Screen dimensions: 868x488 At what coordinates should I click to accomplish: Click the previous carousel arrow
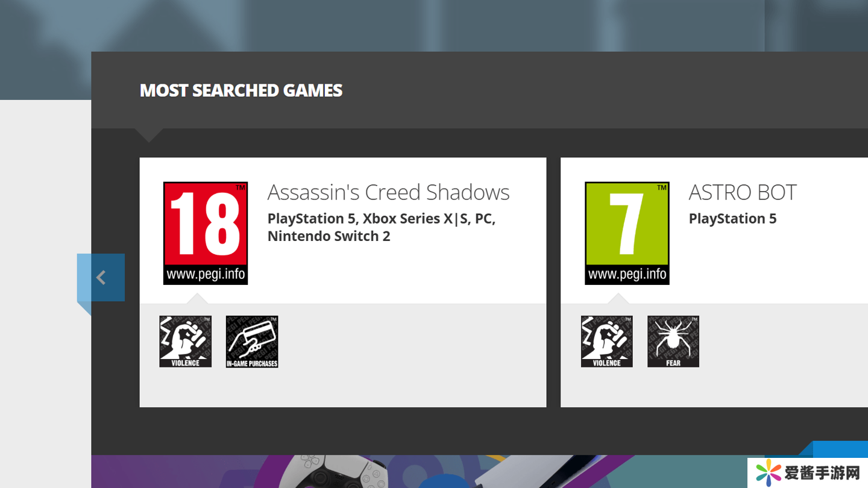click(101, 277)
